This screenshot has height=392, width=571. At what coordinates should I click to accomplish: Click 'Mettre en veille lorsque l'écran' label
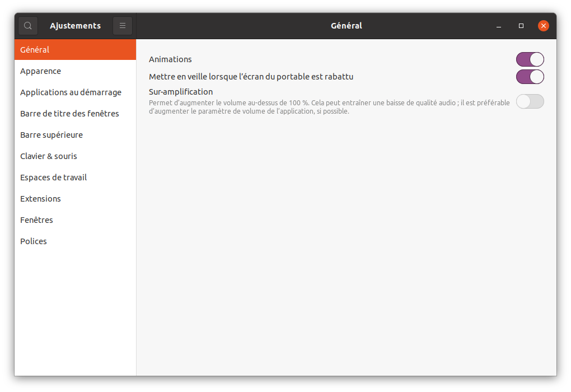coord(251,77)
